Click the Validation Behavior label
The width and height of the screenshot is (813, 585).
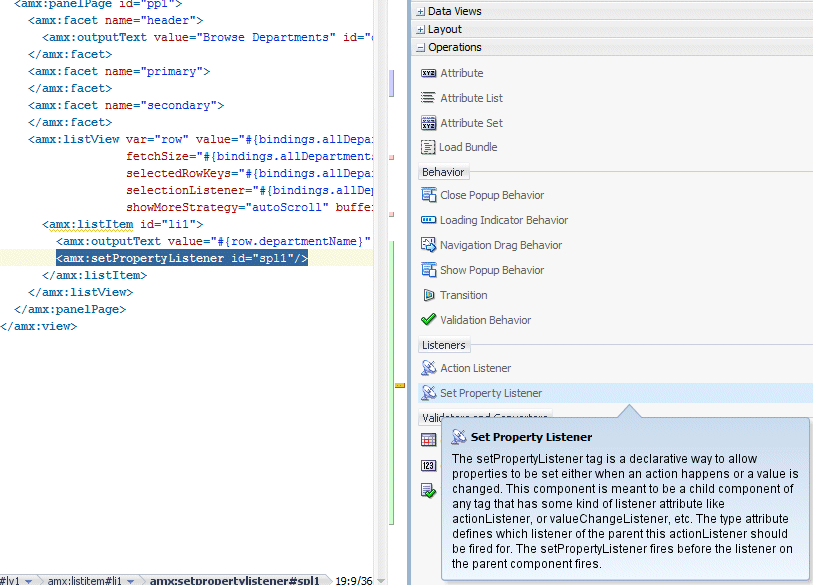pyautogui.click(x=485, y=320)
